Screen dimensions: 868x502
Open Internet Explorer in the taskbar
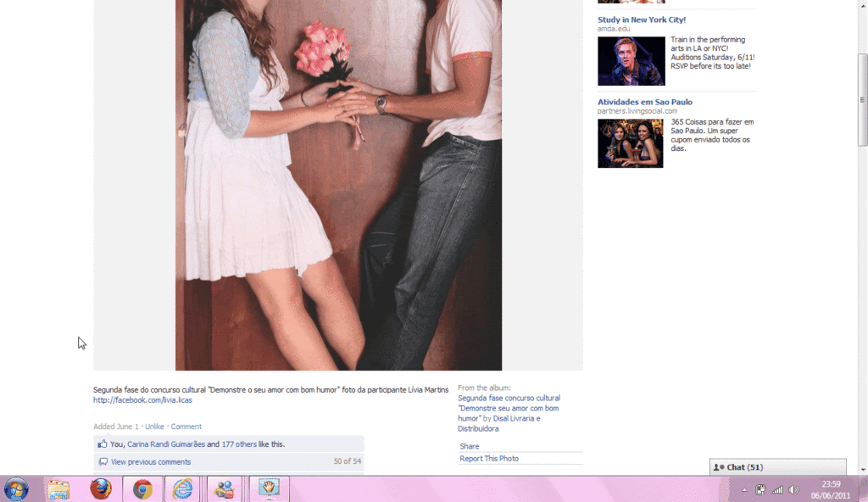(x=183, y=489)
